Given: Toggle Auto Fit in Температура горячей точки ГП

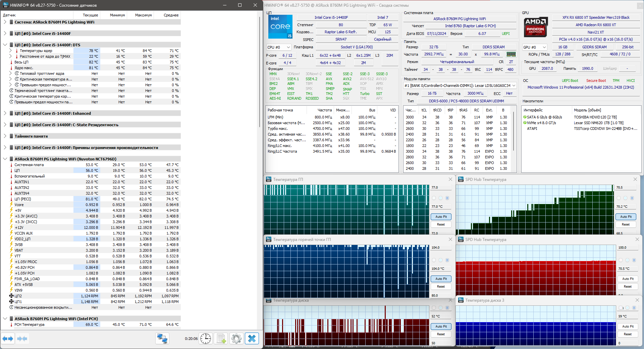Looking at the screenshot, I should pos(441,279).
